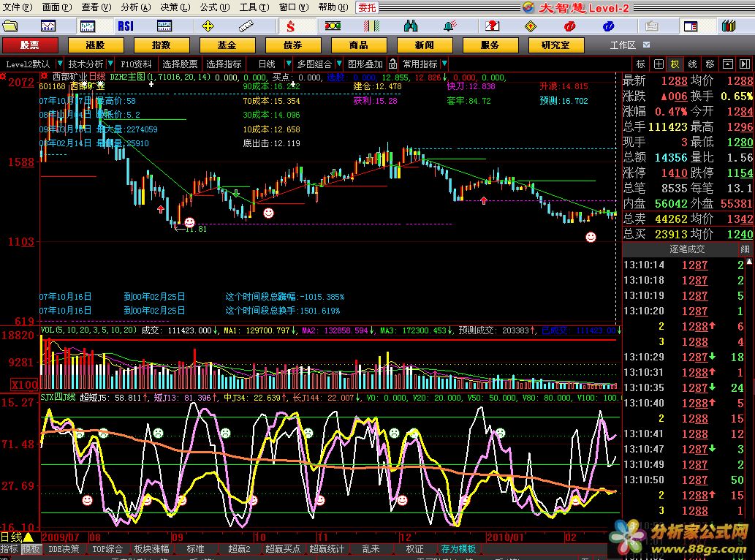Click the window layout icon
The width and height of the screenshot is (755, 560).
pyautogui.click(x=691, y=26)
